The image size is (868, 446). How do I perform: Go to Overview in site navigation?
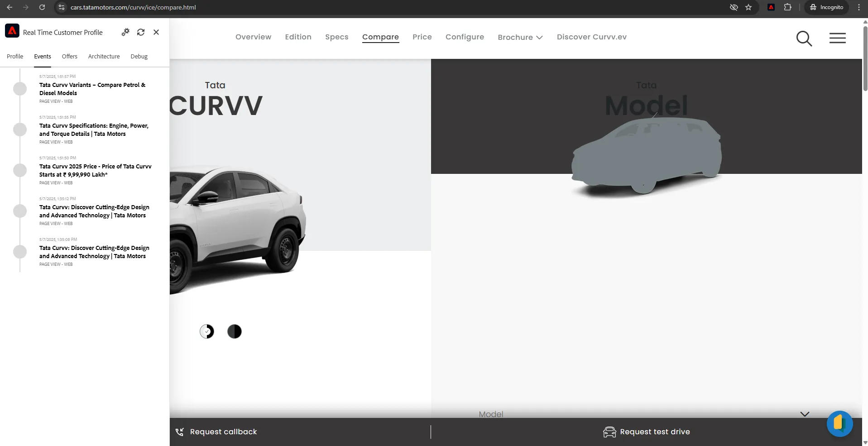[253, 37]
